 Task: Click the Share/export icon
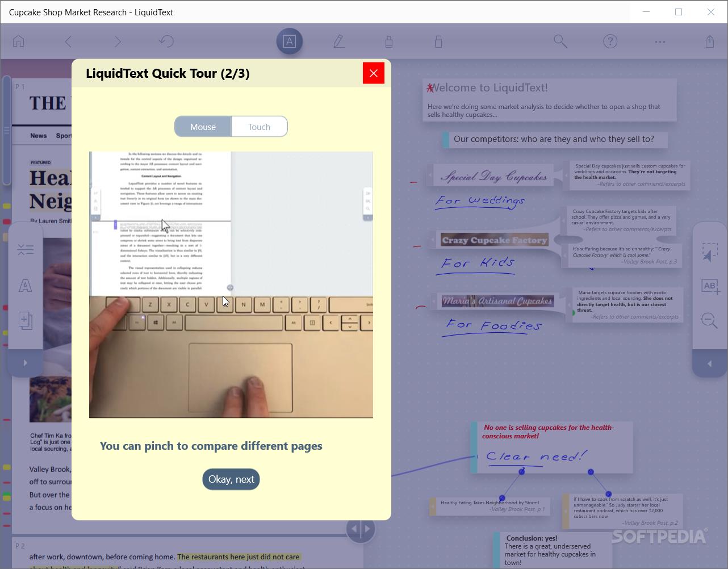tap(710, 41)
